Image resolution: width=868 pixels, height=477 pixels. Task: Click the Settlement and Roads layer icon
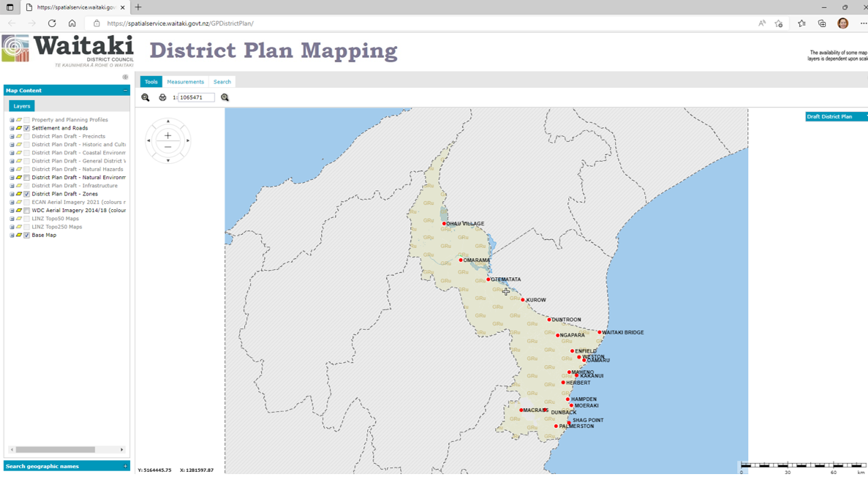click(x=19, y=128)
